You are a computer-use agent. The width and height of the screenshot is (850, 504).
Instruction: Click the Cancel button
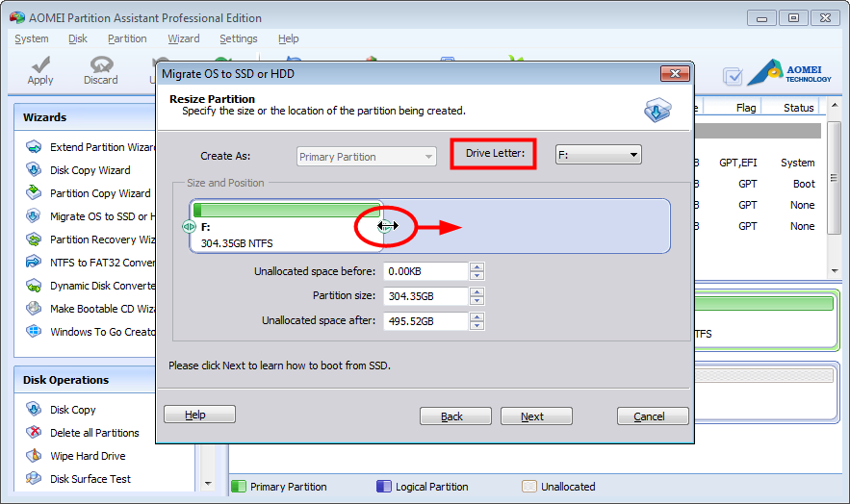click(x=653, y=416)
